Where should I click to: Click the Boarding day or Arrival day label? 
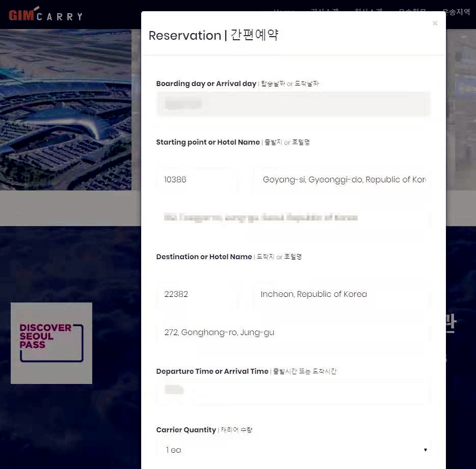[x=206, y=84]
